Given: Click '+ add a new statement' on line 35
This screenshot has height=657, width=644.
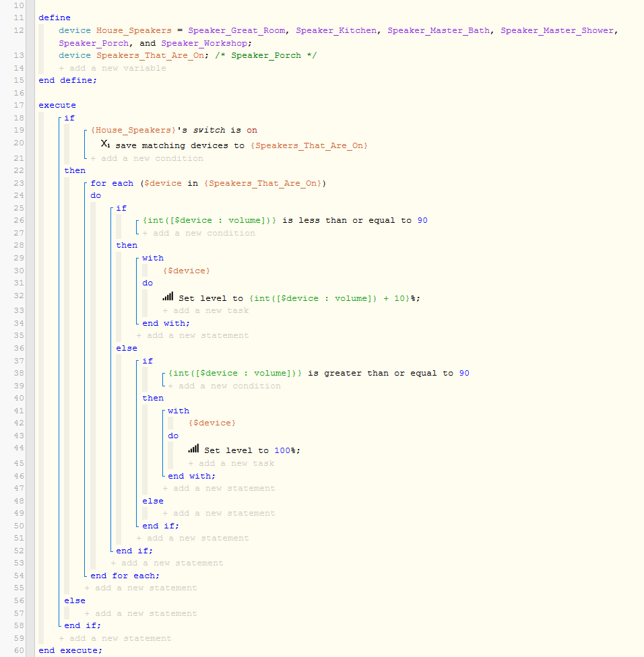Looking at the screenshot, I should (193, 336).
